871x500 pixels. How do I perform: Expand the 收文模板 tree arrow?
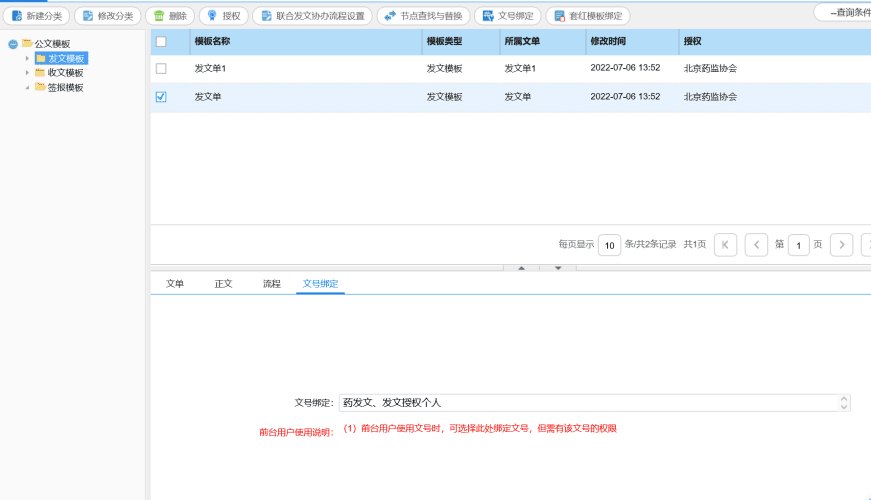[x=27, y=73]
